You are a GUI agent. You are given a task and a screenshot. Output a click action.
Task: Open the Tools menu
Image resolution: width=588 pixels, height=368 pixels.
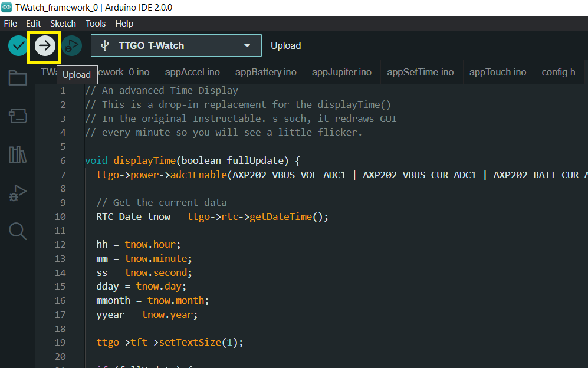click(96, 24)
